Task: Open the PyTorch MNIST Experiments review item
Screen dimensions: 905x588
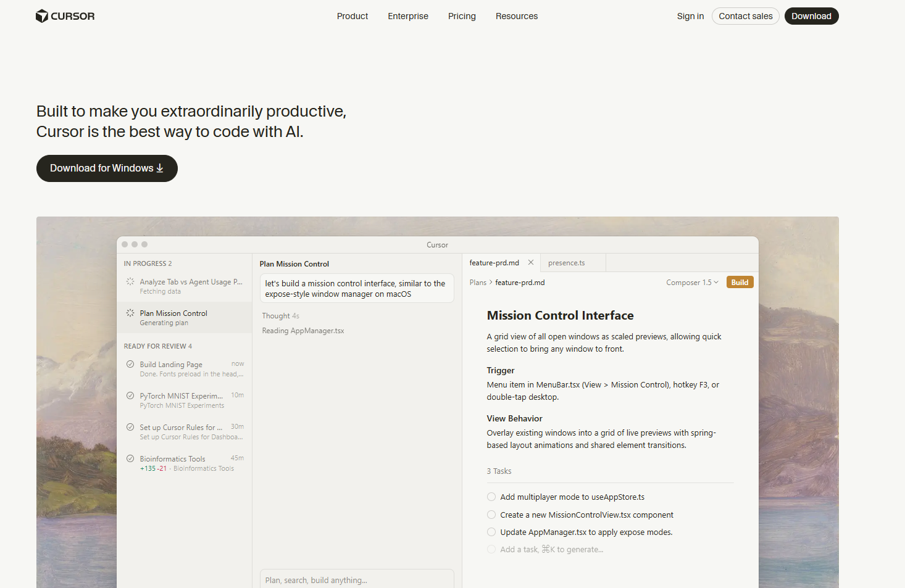Action: pyautogui.click(x=185, y=400)
